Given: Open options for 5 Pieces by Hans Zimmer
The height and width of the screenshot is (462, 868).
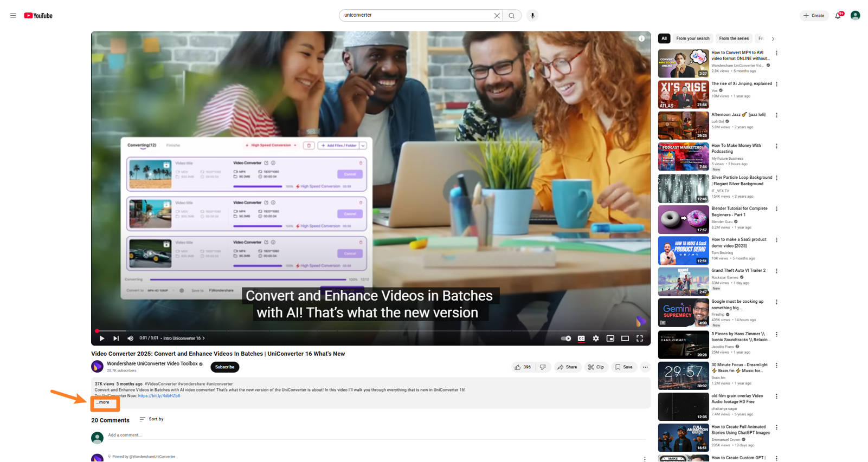Looking at the screenshot, I should (x=776, y=334).
